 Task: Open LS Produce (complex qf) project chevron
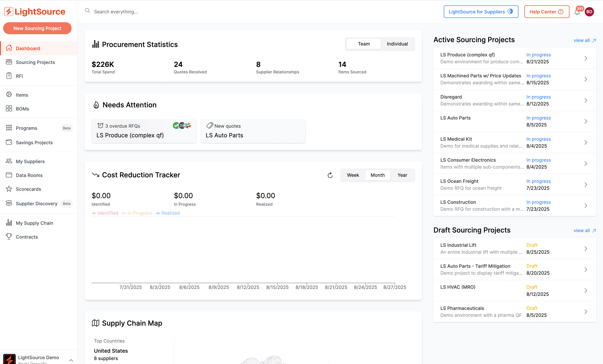coord(586,58)
